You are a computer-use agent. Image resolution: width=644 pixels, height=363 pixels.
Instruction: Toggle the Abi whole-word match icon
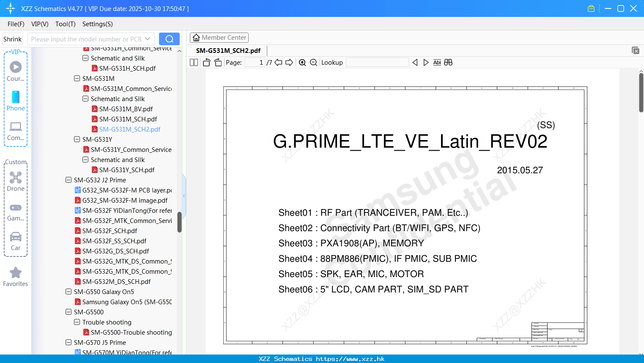[437, 62]
